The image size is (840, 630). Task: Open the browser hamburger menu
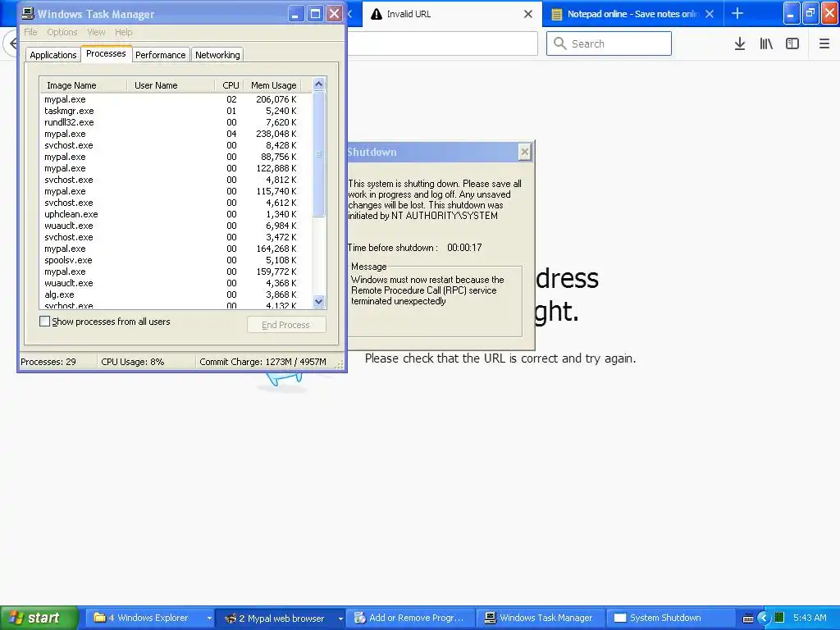coord(824,44)
